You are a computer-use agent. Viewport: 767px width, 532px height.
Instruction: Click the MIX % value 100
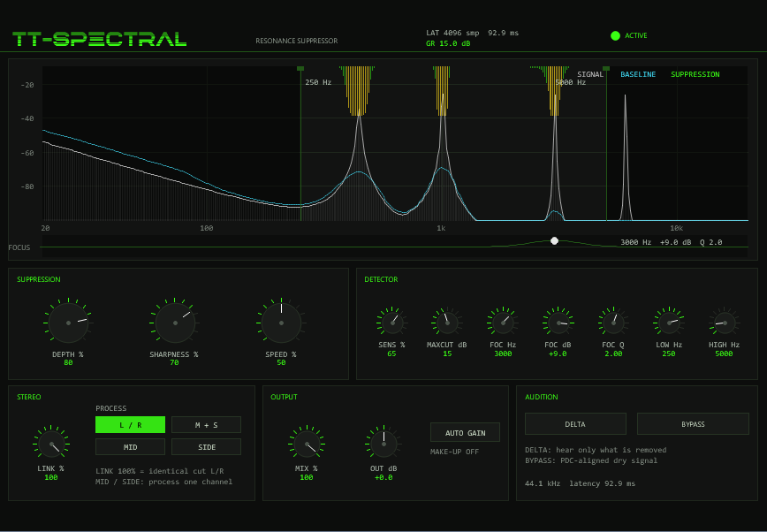(x=307, y=477)
